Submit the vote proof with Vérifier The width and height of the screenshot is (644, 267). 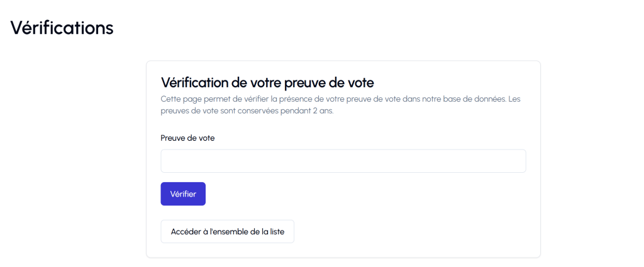coord(183,194)
